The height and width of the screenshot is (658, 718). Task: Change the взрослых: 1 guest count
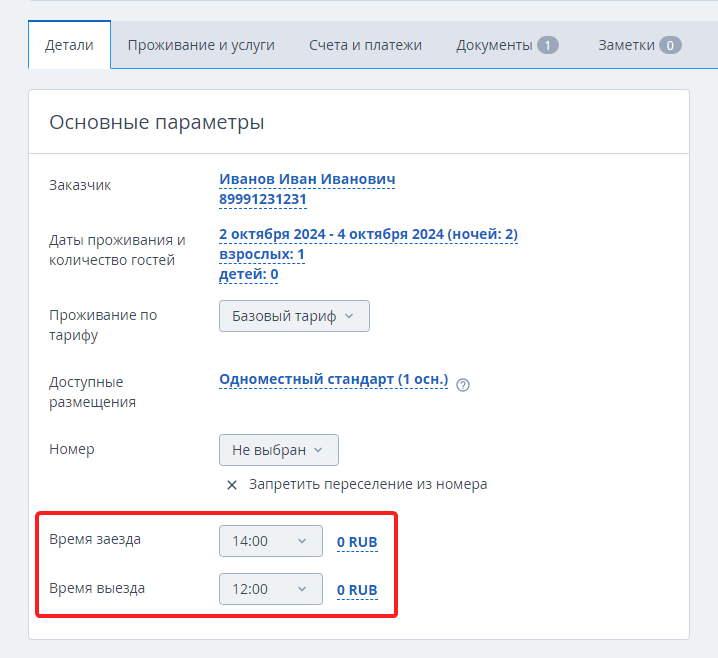(x=261, y=254)
